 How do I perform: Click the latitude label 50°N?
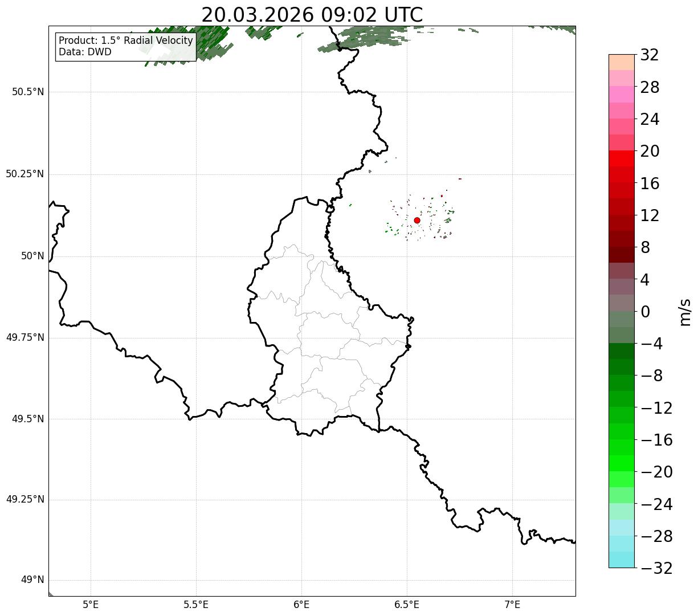click(32, 256)
